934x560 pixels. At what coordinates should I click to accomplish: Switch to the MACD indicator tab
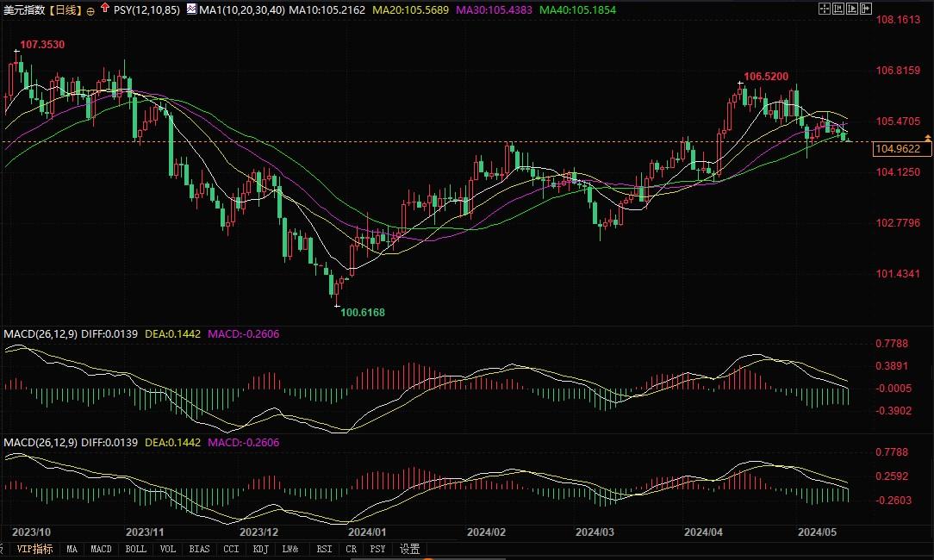(x=101, y=549)
